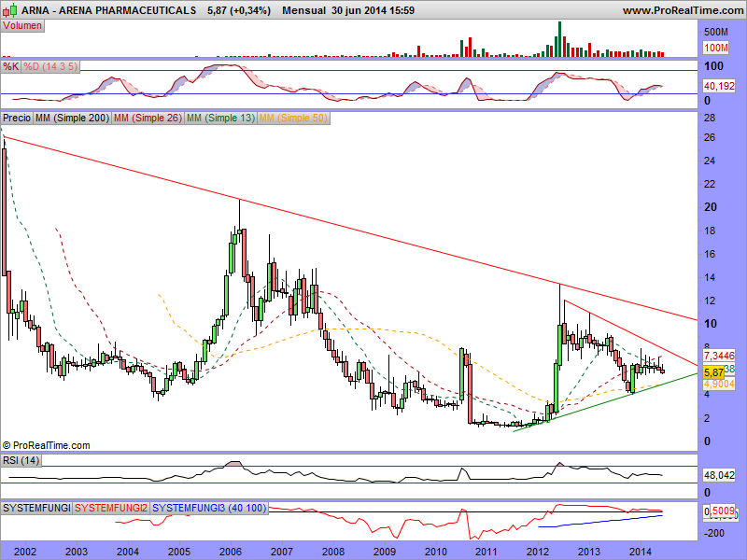The image size is (747, 560).
Task: Click the 2013 year label
Action: point(589,552)
